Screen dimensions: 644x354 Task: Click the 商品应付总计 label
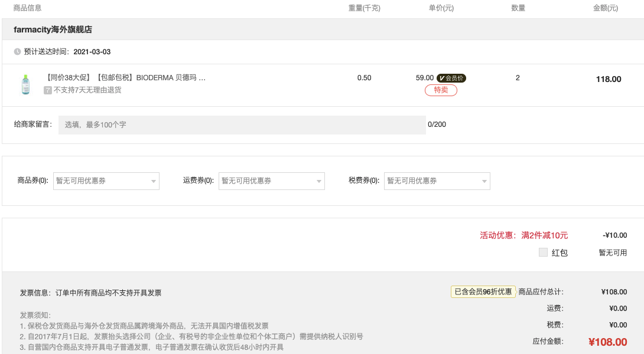541,291
